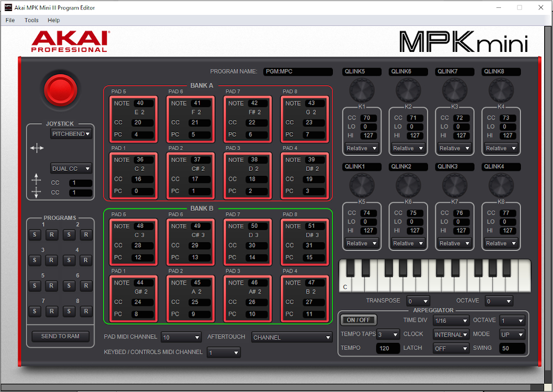Click K6 HI value 127

[415, 231]
